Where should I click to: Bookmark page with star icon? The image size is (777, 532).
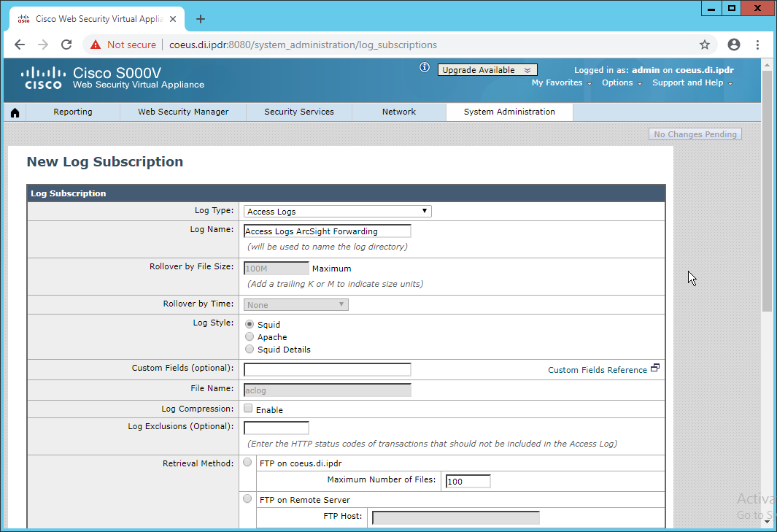704,45
